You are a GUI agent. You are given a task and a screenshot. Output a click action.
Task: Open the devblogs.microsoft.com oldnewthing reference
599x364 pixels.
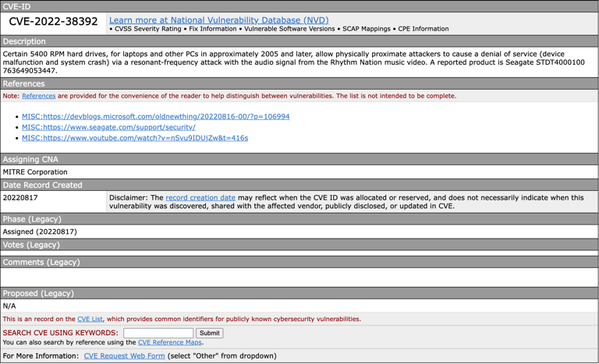tap(155, 116)
